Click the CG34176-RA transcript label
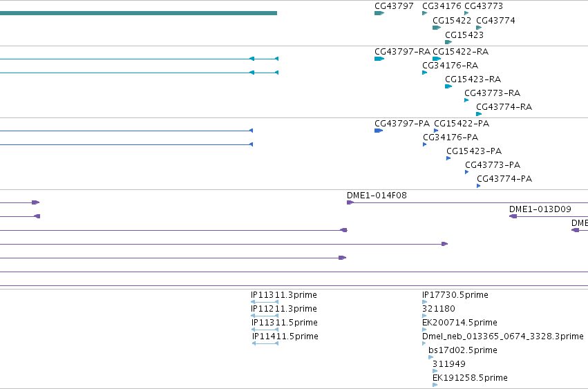The image size is (588, 389). click(x=450, y=66)
